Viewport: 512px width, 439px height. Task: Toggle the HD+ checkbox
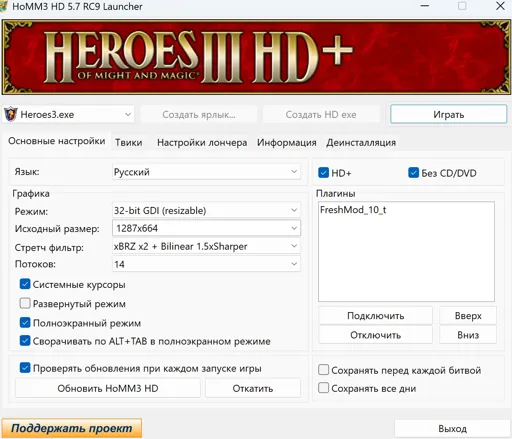(x=323, y=173)
